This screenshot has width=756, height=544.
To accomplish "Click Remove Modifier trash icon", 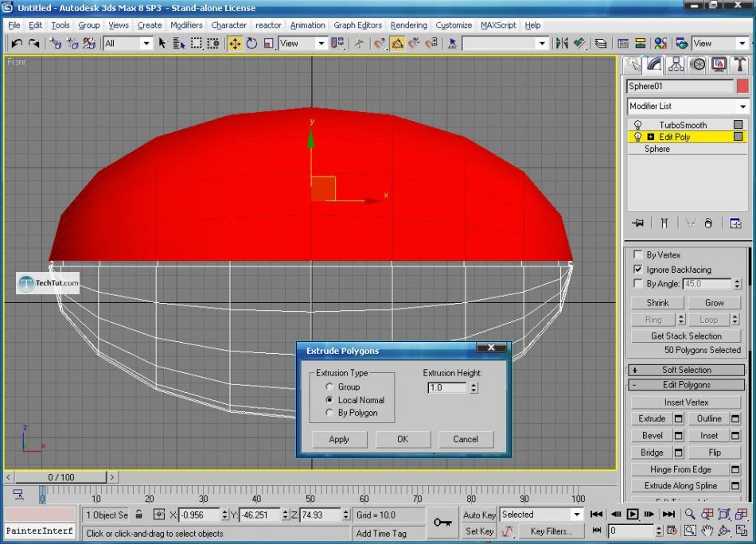I will point(707,223).
